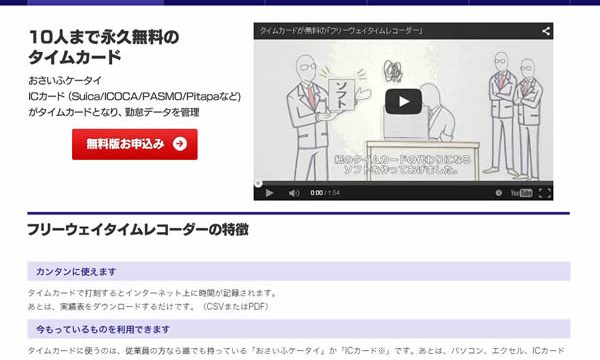Click the フリーウェイタイムレコーダーの特徴 heading

[138, 230]
